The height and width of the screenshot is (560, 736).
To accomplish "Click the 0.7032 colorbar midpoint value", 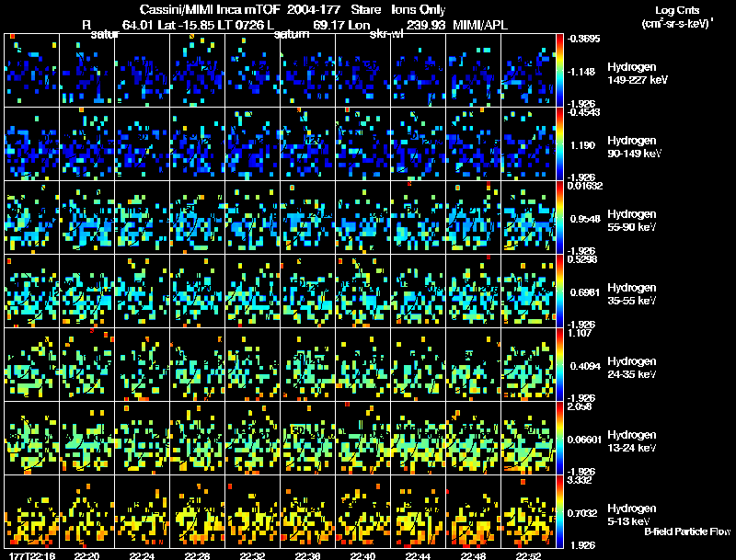I will (582, 513).
